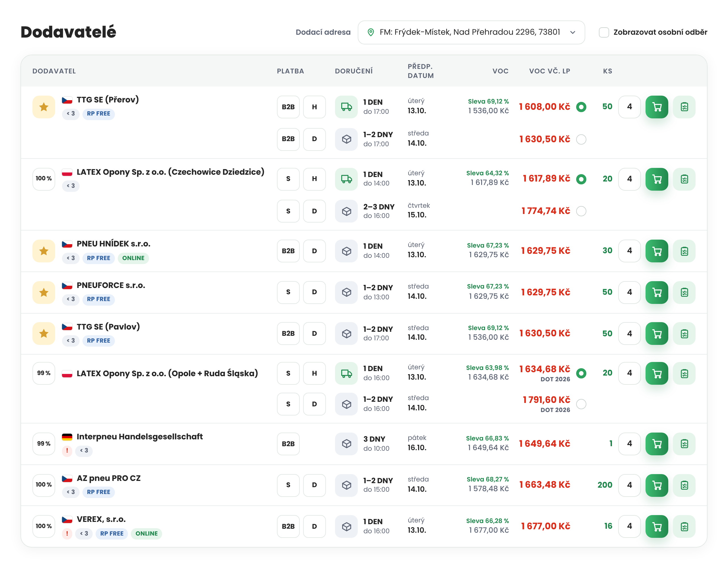Click truck delivery icon for LATEX Czechowice
728x568 pixels.
point(346,179)
